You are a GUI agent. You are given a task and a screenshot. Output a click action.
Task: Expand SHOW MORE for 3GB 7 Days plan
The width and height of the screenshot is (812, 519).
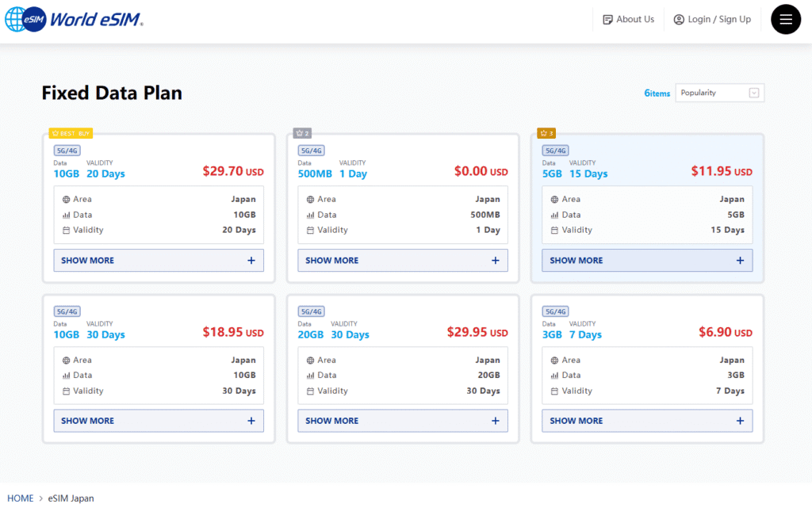tap(646, 421)
